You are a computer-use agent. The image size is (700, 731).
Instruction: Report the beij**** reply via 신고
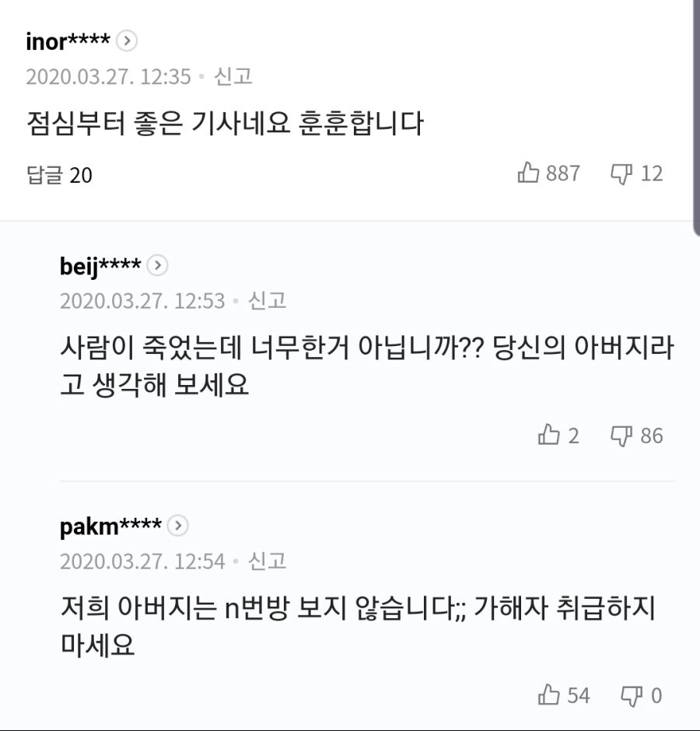[267, 301]
